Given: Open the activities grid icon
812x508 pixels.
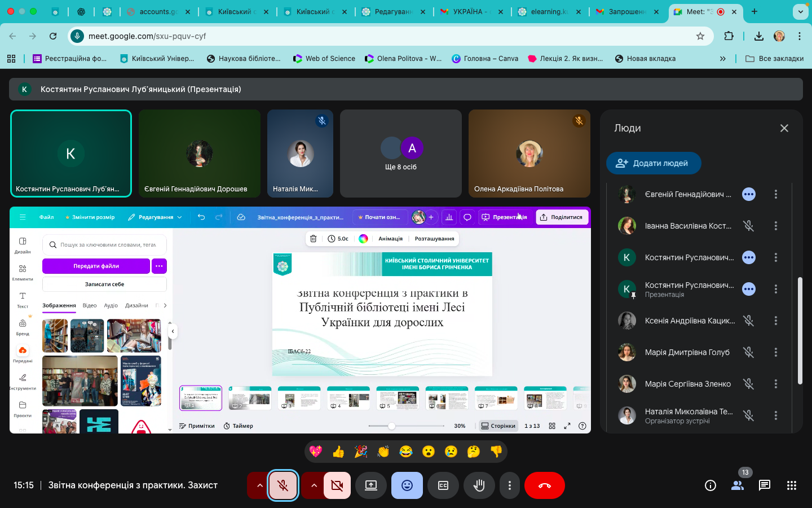Looking at the screenshot, I should coord(792,485).
